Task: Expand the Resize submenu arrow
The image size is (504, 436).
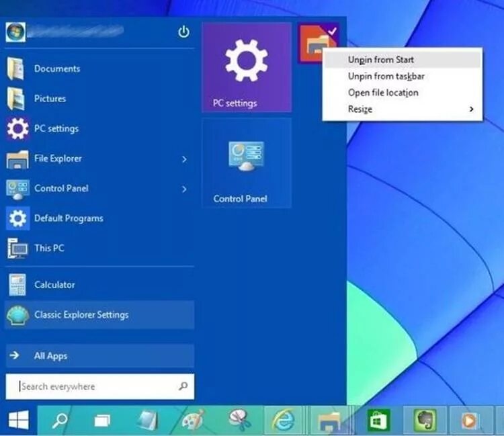Action: click(471, 110)
